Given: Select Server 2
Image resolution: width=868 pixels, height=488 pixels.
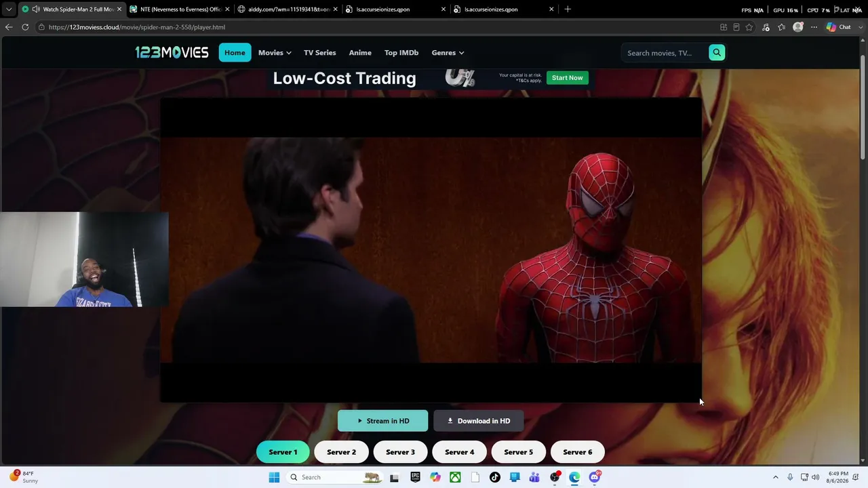Looking at the screenshot, I should click(342, 452).
